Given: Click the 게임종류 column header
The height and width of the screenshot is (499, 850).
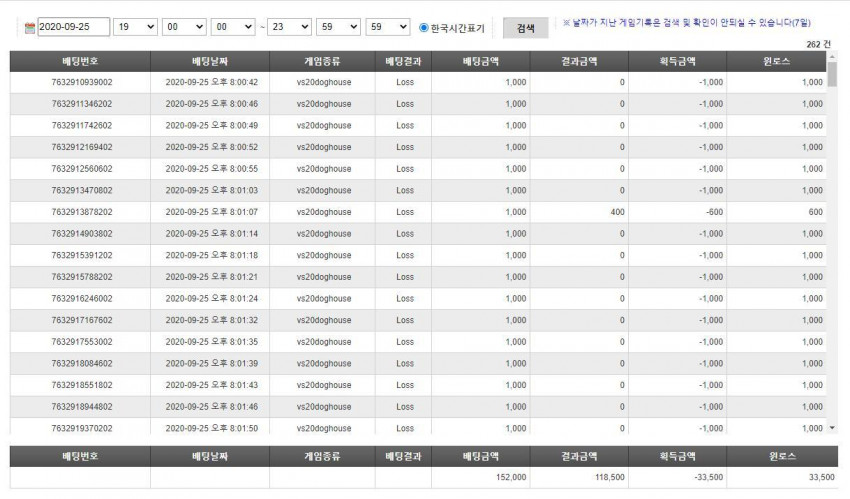Looking at the screenshot, I should (x=322, y=62).
